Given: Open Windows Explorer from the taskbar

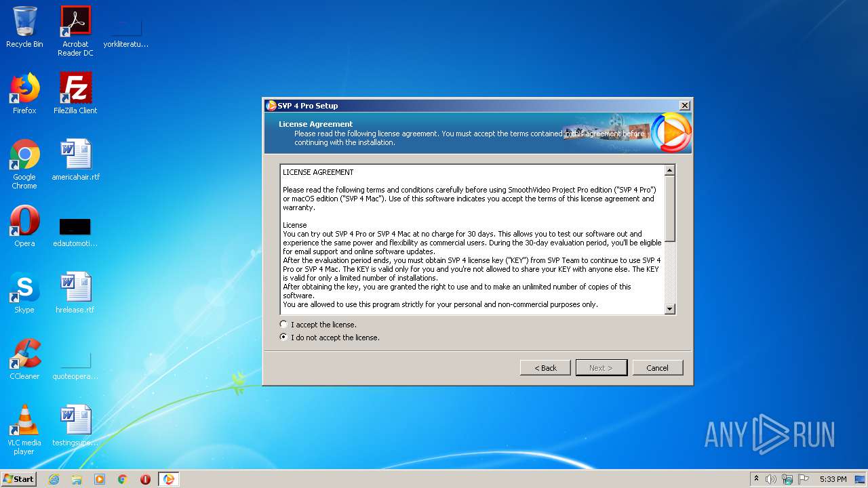Looking at the screenshot, I should click(x=77, y=479).
